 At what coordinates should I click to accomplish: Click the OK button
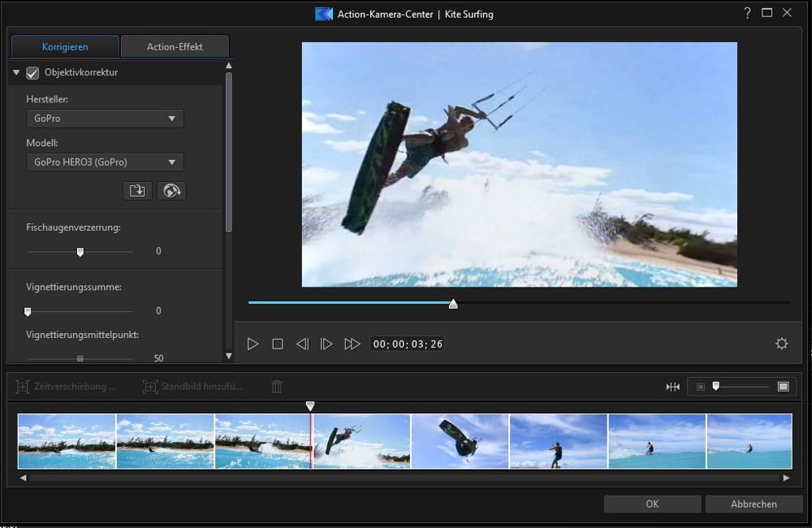[652, 504]
